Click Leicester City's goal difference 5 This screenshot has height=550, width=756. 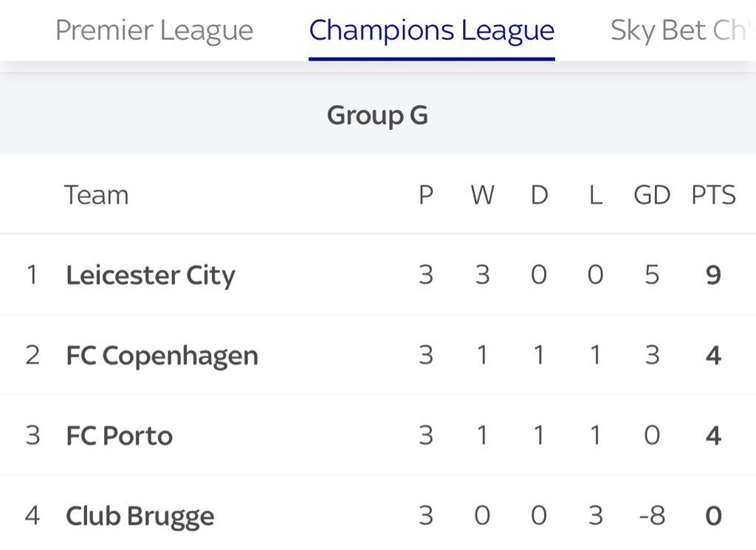point(652,275)
